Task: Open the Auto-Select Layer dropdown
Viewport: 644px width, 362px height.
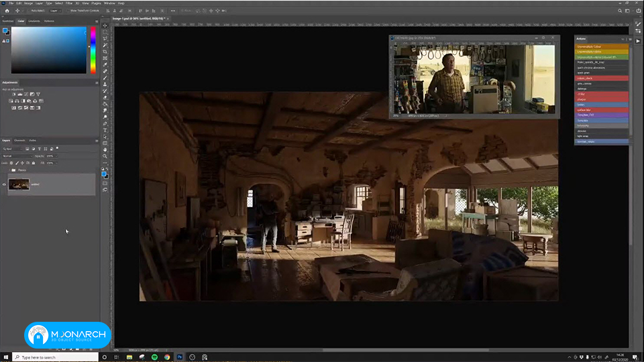Action: pos(55,11)
